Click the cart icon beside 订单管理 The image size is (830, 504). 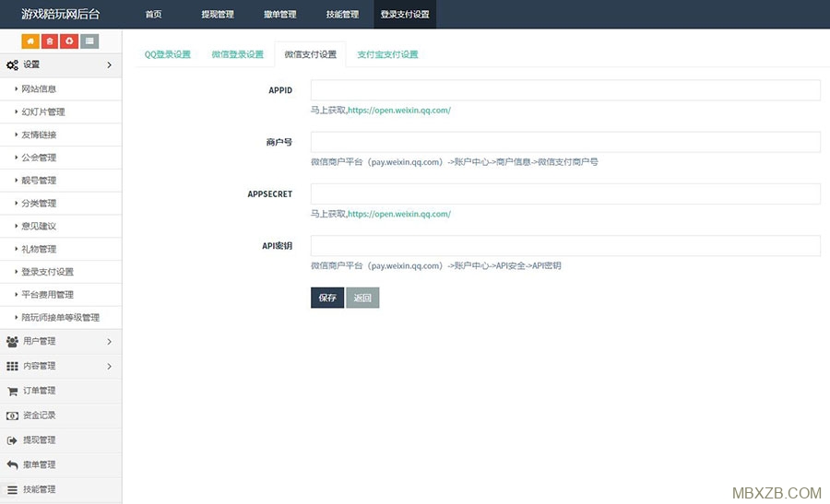click(x=12, y=392)
